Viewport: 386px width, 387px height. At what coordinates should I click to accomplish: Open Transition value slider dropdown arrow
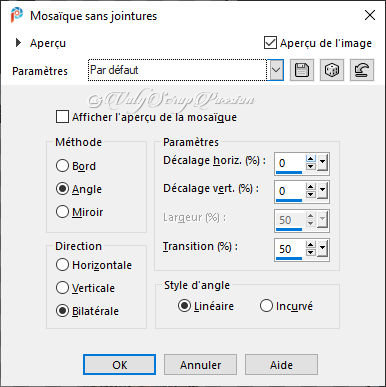tap(322, 249)
